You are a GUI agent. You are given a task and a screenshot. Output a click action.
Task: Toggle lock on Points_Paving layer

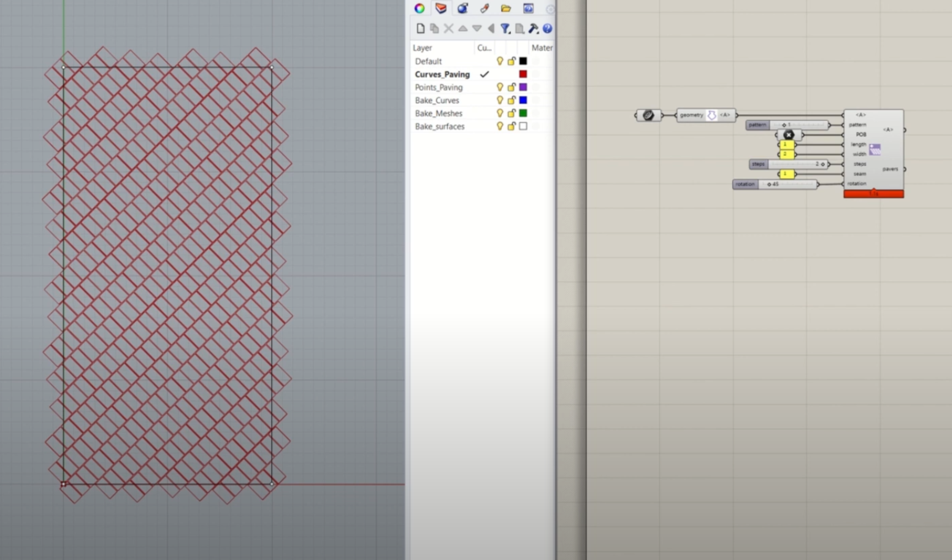(511, 87)
